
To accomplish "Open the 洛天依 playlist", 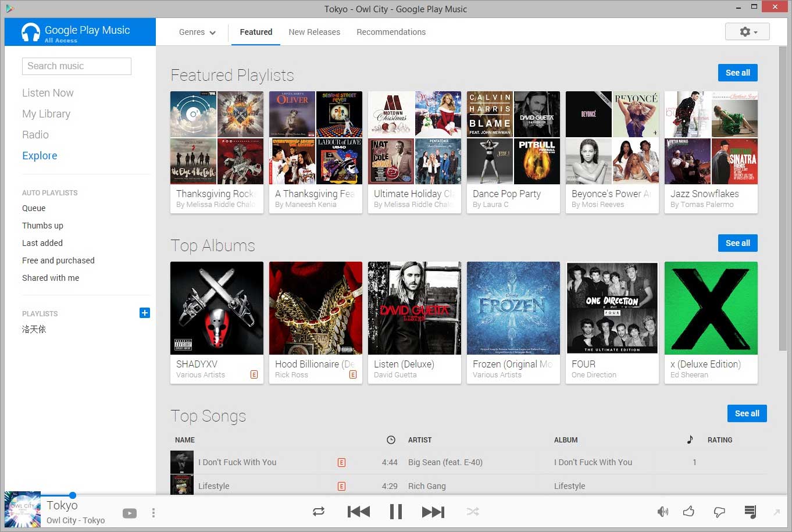I will [x=34, y=329].
